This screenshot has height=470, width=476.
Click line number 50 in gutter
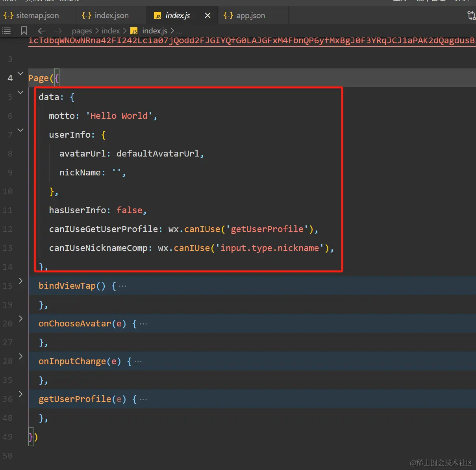click(x=8, y=455)
